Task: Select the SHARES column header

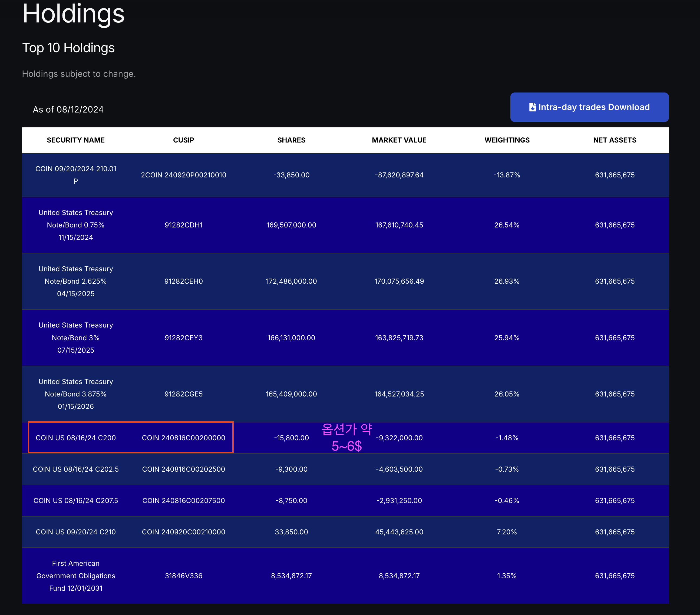Action: coord(291,140)
